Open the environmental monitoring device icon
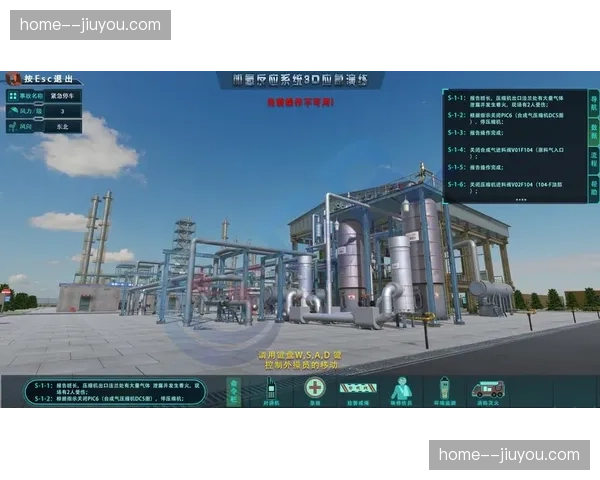600x480 pixels. pyautogui.click(x=443, y=387)
